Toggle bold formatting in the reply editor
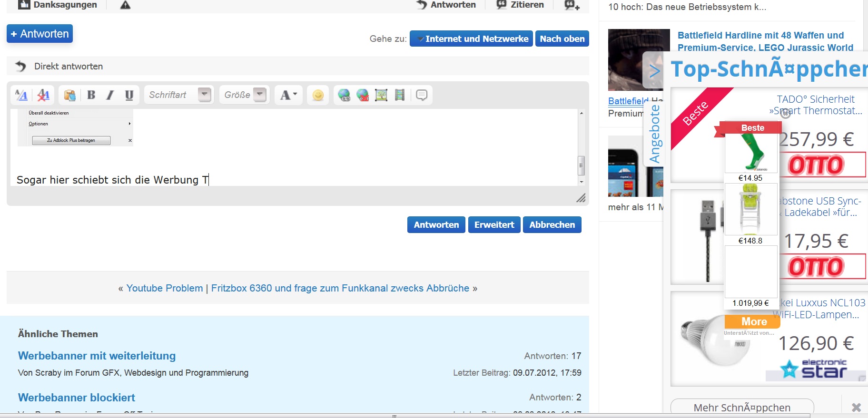868x418 pixels. point(91,95)
